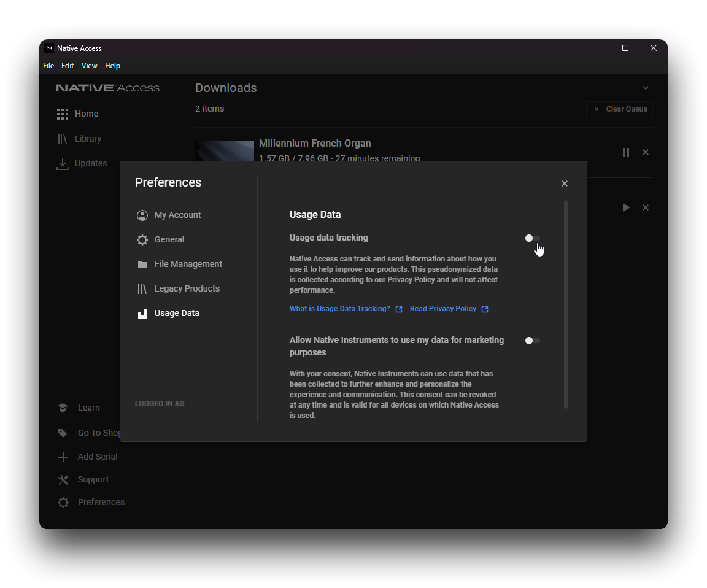Screen dimensions: 707x588
Task: Click the Downloads heading
Action: tap(226, 88)
